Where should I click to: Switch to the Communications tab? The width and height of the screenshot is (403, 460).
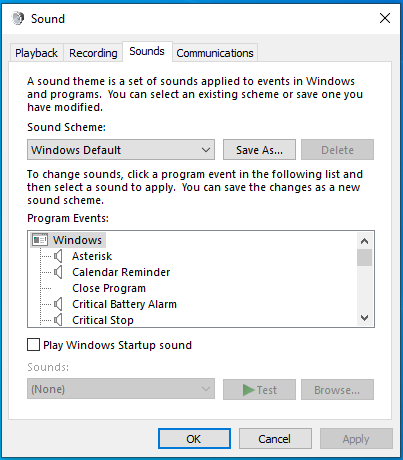215,53
